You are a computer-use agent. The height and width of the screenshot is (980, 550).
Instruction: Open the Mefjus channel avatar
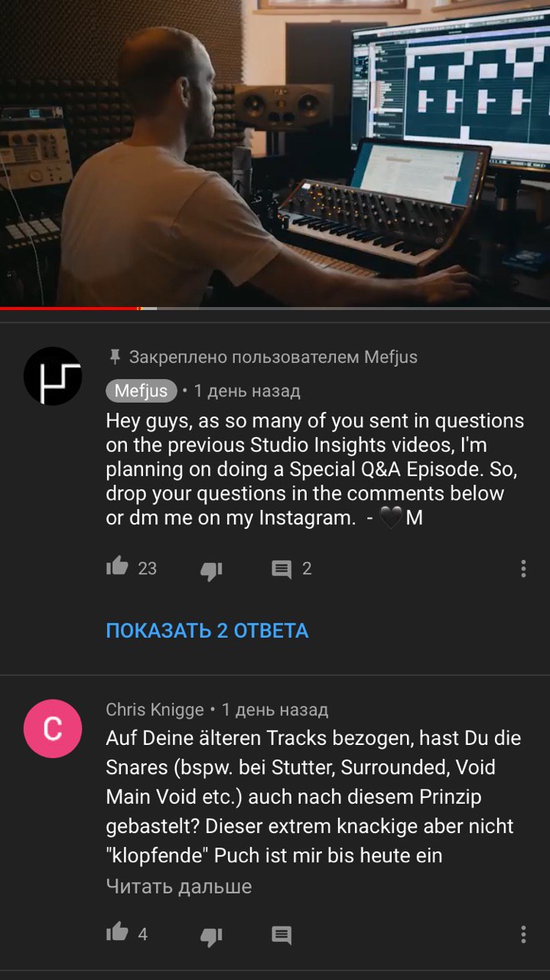53,376
